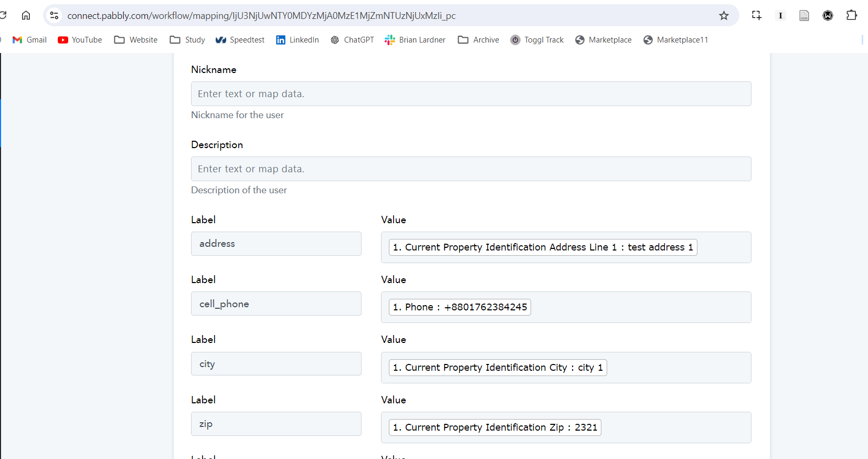Select the mapped Address Line 1 tag
868x459 pixels.
point(543,247)
